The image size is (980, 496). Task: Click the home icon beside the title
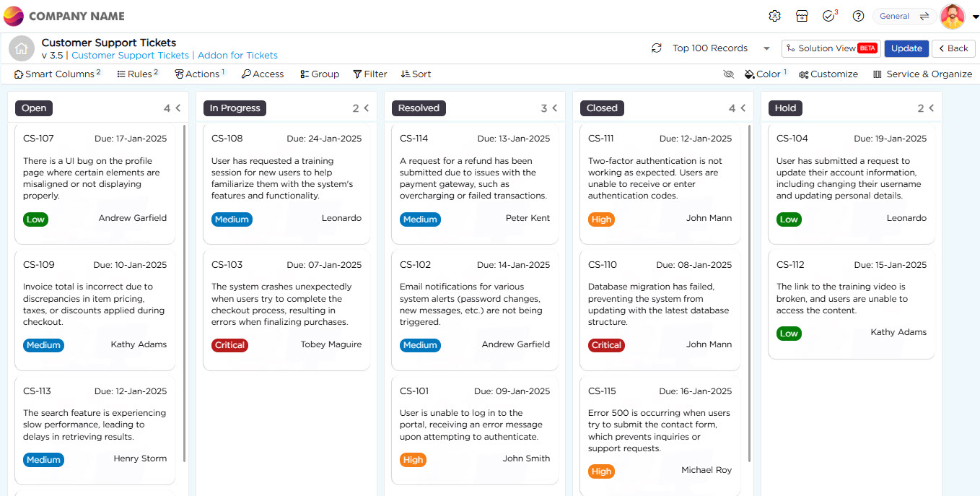click(x=22, y=48)
